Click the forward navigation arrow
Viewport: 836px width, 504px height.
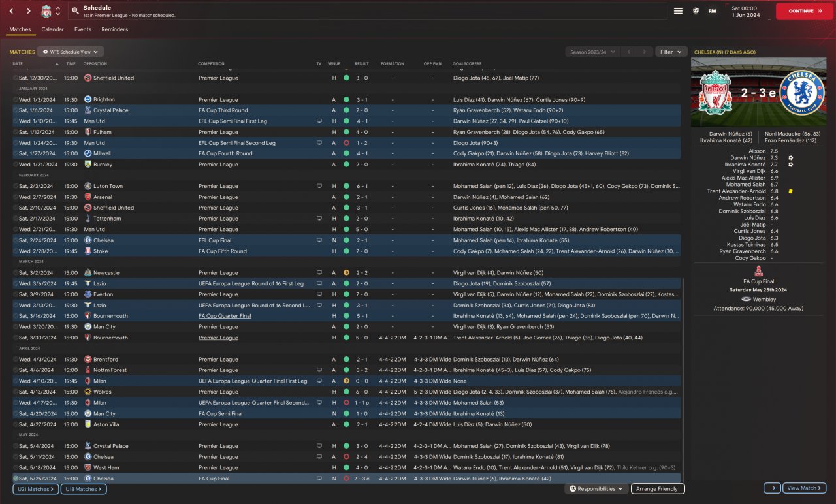click(x=29, y=11)
